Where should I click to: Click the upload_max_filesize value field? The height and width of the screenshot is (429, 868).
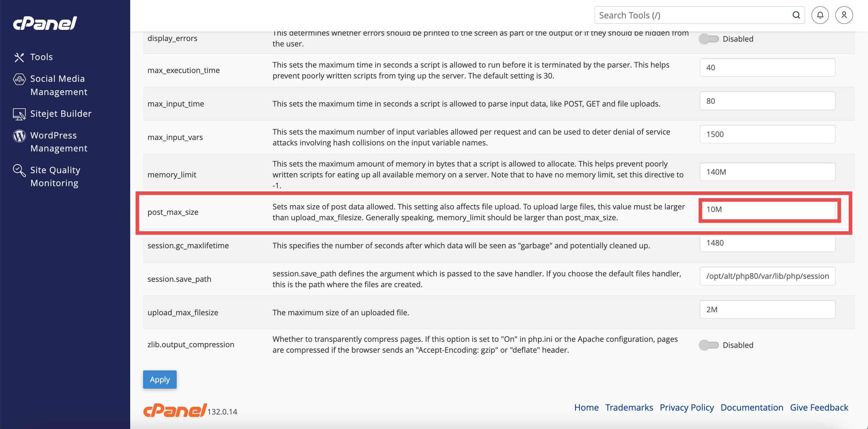pyautogui.click(x=767, y=310)
